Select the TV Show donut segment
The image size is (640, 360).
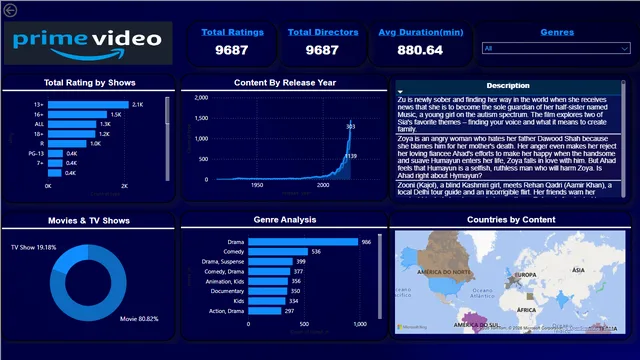pyautogui.click(x=69, y=258)
